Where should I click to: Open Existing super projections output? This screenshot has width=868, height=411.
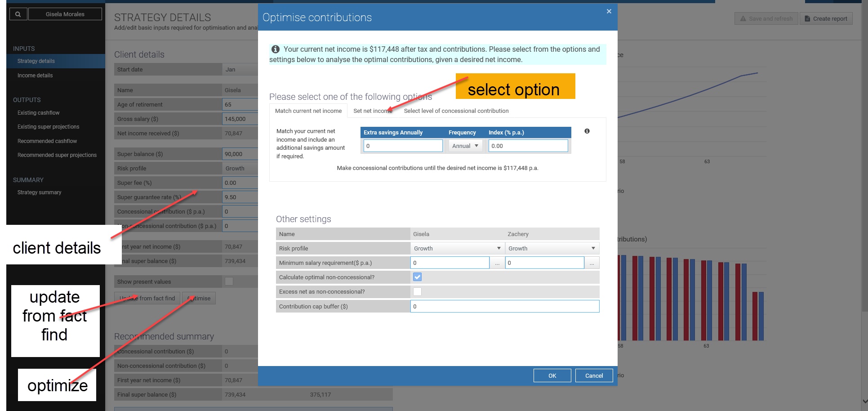48,127
